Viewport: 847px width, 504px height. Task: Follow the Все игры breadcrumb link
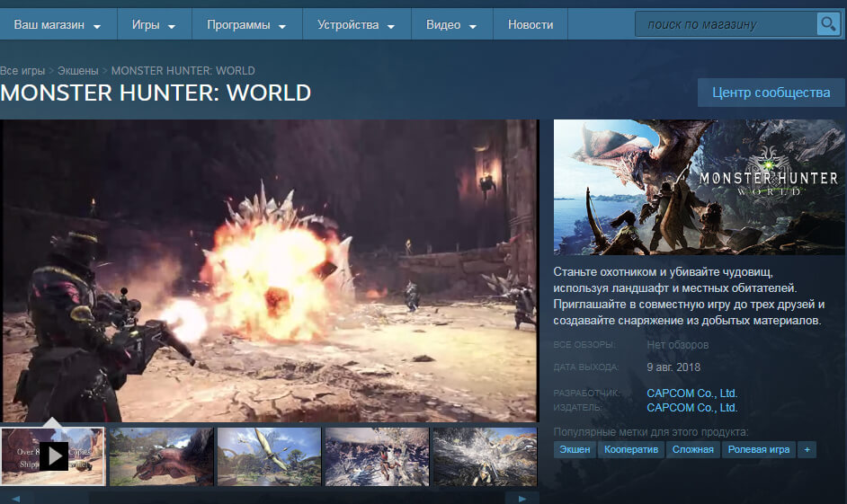[x=22, y=71]
